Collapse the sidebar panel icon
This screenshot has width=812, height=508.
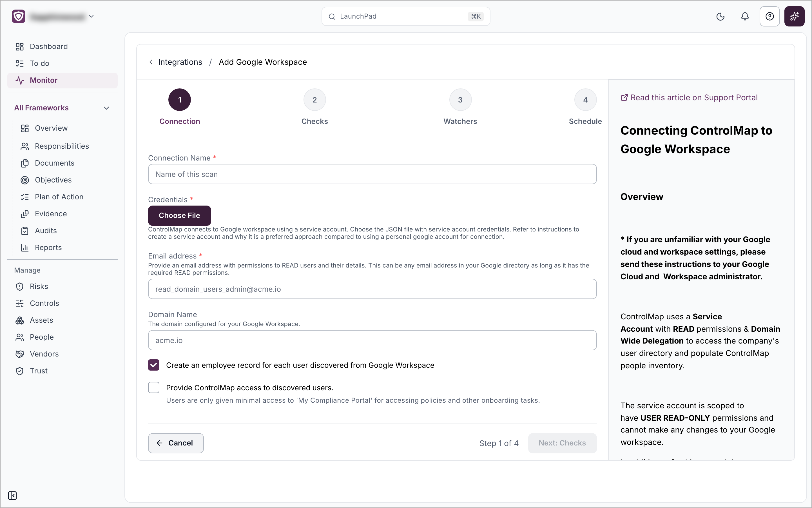coord(12,496)
